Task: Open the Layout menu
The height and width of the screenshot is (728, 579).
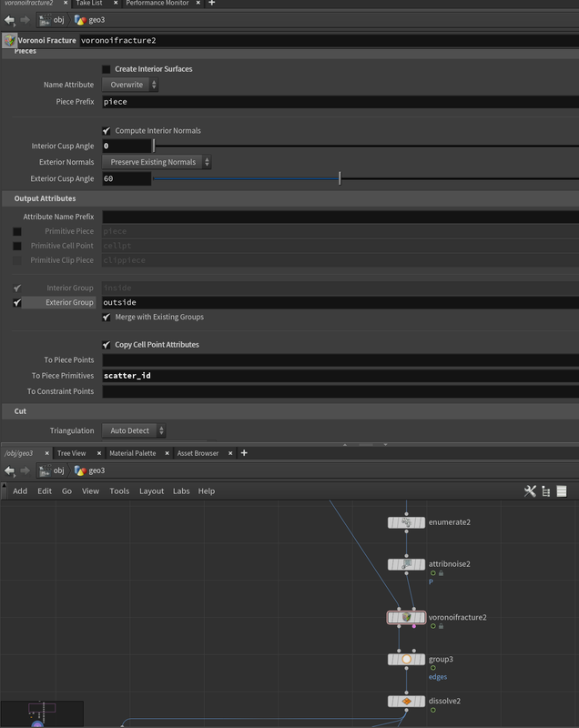Action: coord(151,491)
